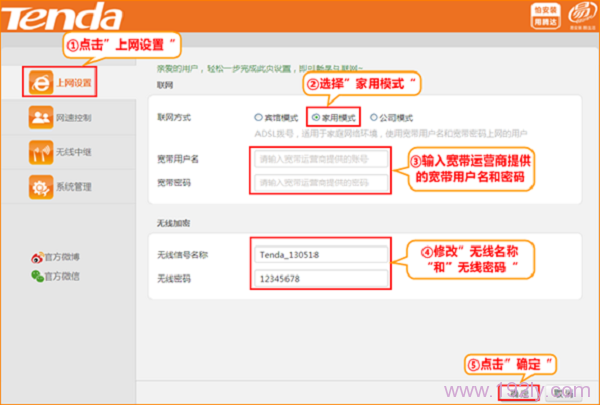Screen dimensions: 600x405
Task: Select the 家用模式 radio button
Action: (x=317, y=116)
